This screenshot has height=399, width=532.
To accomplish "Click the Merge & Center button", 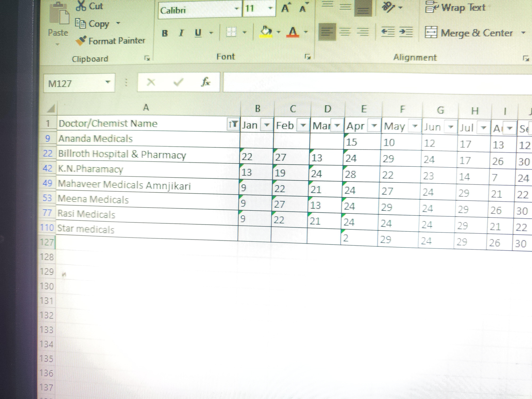I will 469,33.
